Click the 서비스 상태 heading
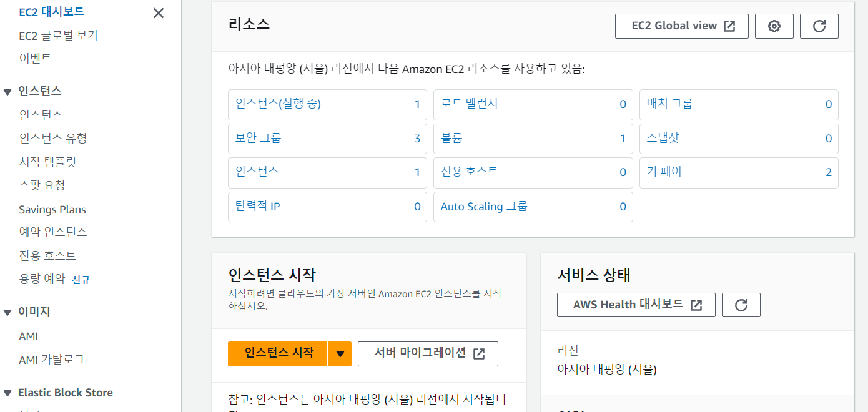The height and width of the screenshot is (412, 868). (x=594, y=275)
